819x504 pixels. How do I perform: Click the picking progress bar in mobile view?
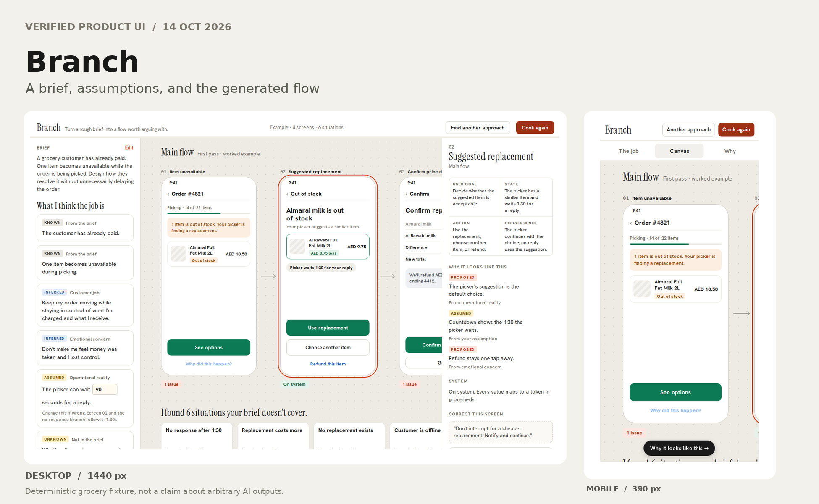pyautogui.click(x=675, y=244)
